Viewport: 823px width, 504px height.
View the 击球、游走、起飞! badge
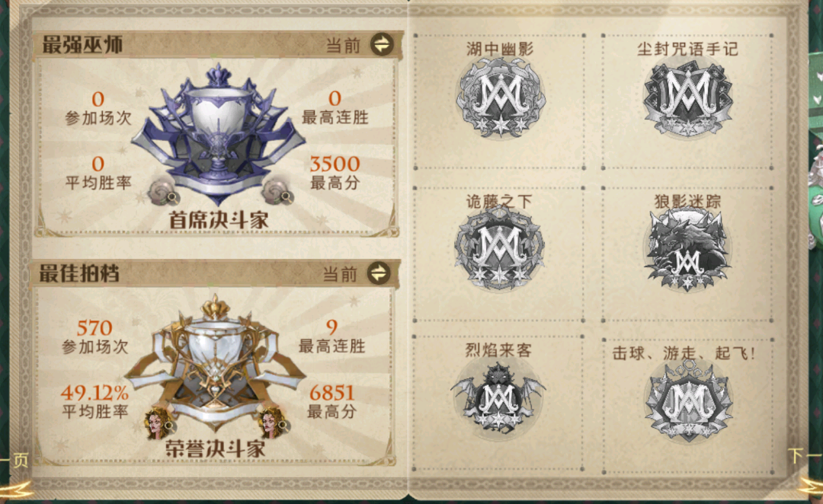click(x=687, y=401)
